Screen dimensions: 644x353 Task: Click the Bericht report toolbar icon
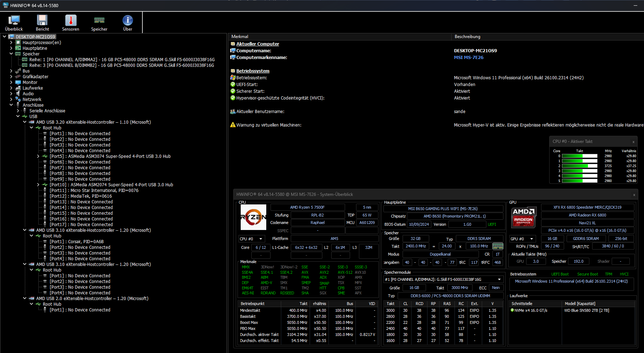[42, 23]
